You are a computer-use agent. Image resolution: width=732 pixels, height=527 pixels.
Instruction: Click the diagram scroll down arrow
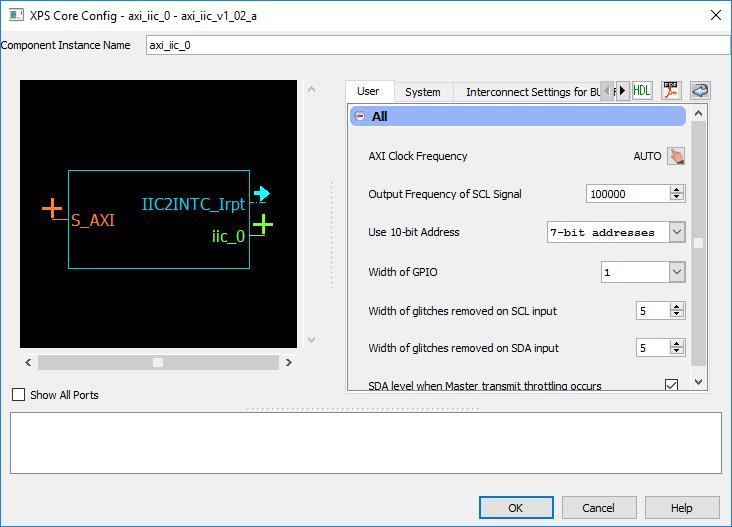pos(312,340)
